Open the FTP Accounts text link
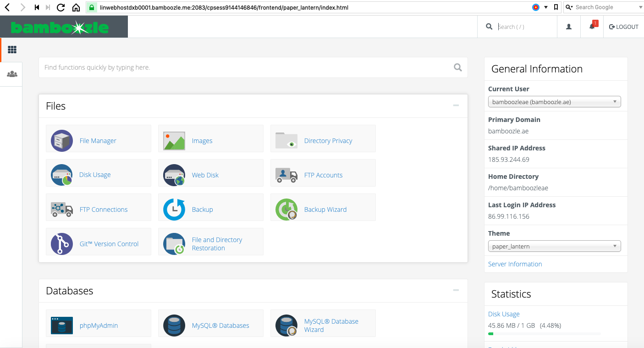This screenshot has width=644, height=348. [323, 175]
